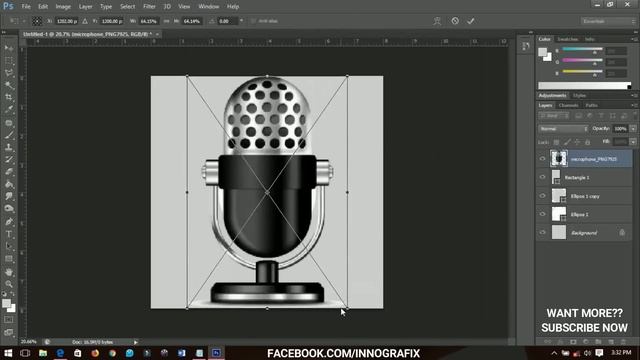Viewport: 640px width, 360px height.
Task: Toggle the maintain aspect ratio link
Action: click(167, 21)
